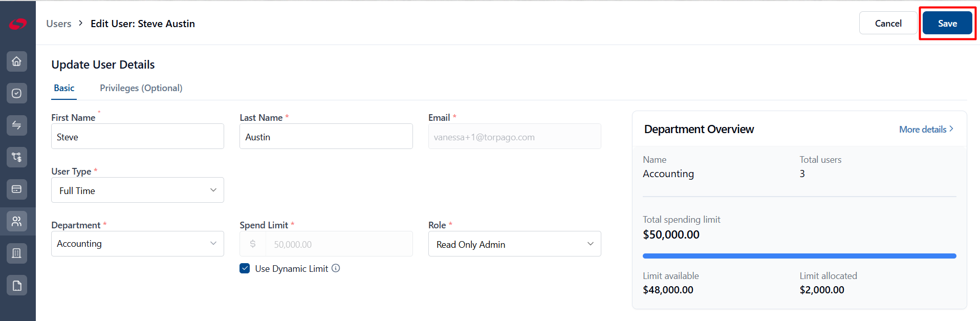
Task: Open the Department dropdown showing Accounting
Action: pyautogui.click(x=138, y=244)
